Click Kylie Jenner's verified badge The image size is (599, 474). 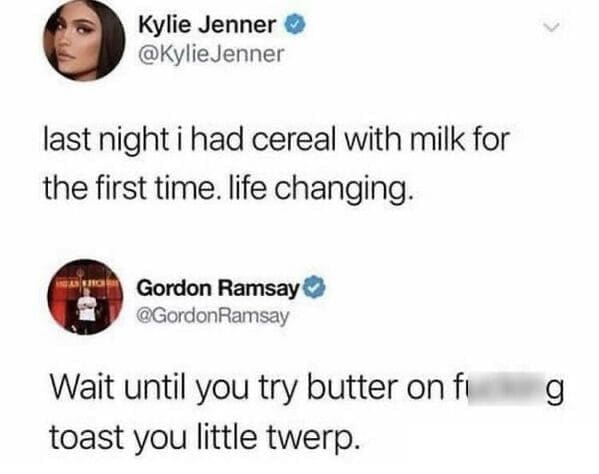295,25
